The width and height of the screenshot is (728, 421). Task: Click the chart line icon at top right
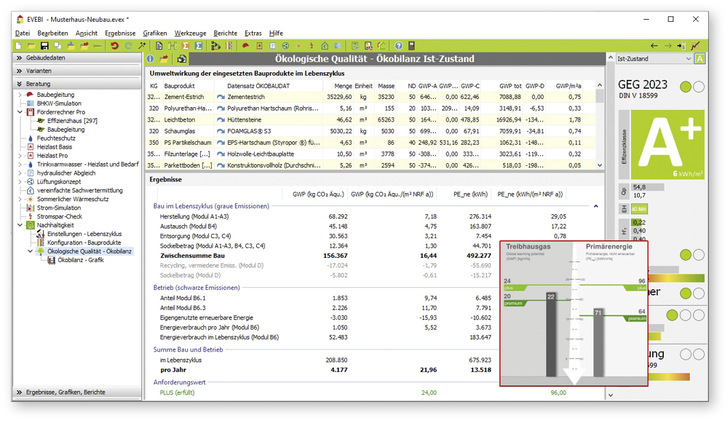click(694, 46)
